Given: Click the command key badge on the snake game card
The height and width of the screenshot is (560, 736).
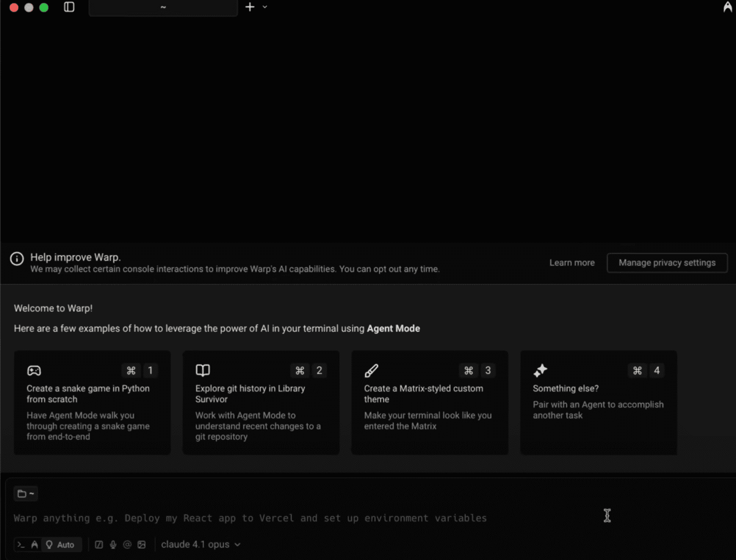Looking at the screenshot, I should point(131,370).
